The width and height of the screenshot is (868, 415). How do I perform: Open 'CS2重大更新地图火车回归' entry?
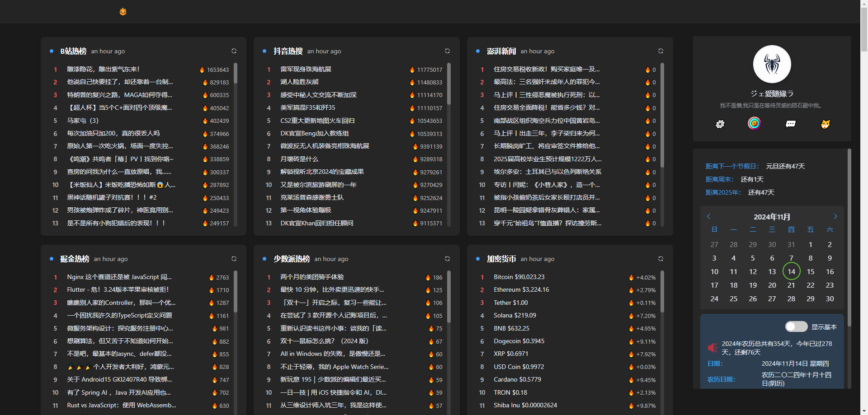tap(317, 121)
